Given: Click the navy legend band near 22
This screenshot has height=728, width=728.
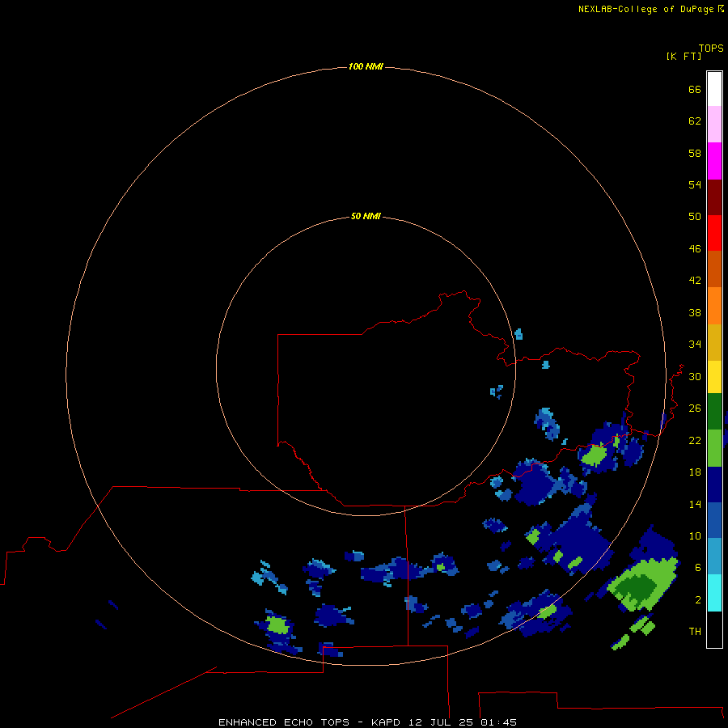Looking at the screenshot, I should pos(714,485).
